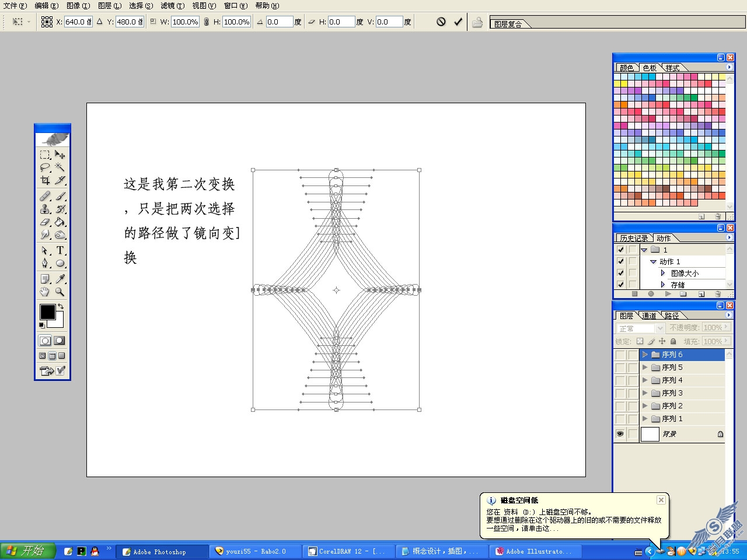Expand the 序列 5 group
The width and height of the screenshot is (747, 560).
(645, 367)
